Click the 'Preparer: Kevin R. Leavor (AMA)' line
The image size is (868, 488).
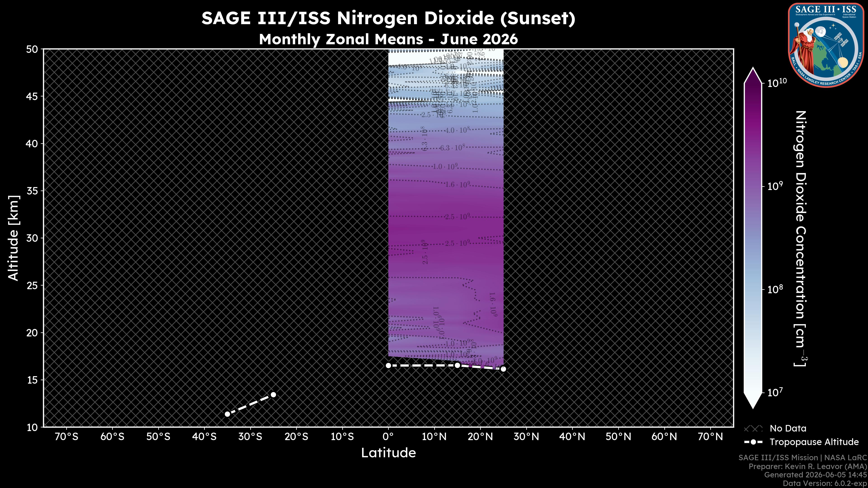tap(807, 467)
